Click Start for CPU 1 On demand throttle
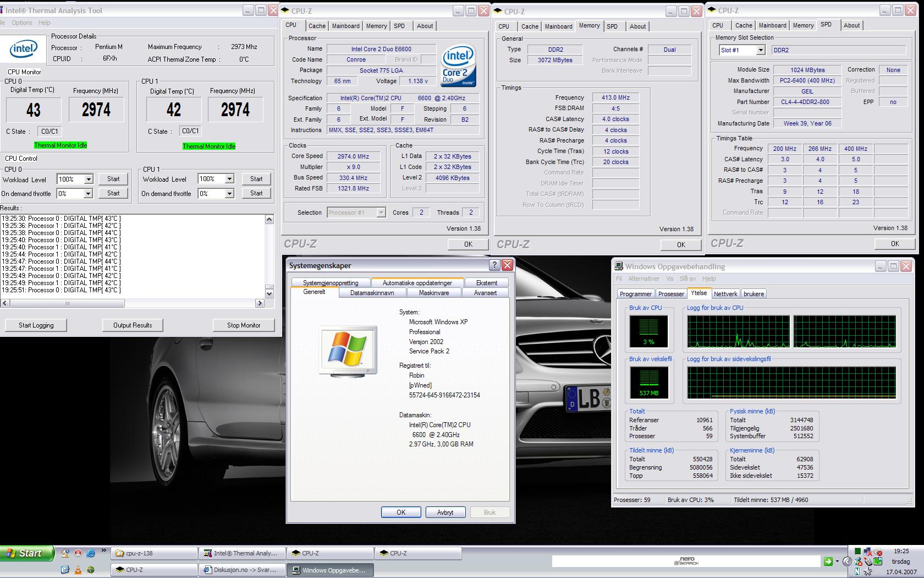 [x=256, y=193]
